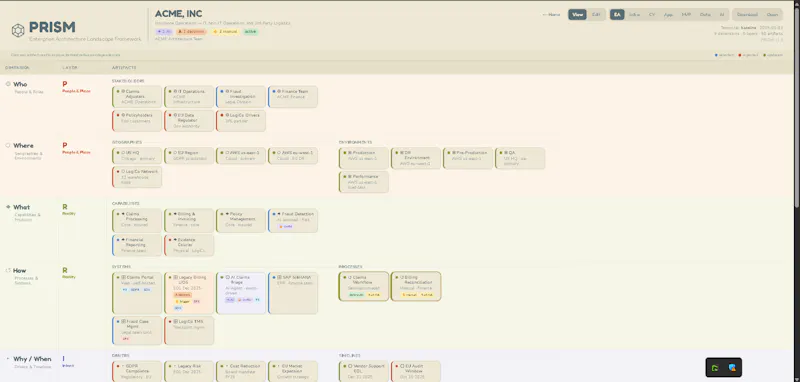Click the calendar icon on EU Audit Window card
The width and height of the screenshot is (800, 382).
(402, 366)
